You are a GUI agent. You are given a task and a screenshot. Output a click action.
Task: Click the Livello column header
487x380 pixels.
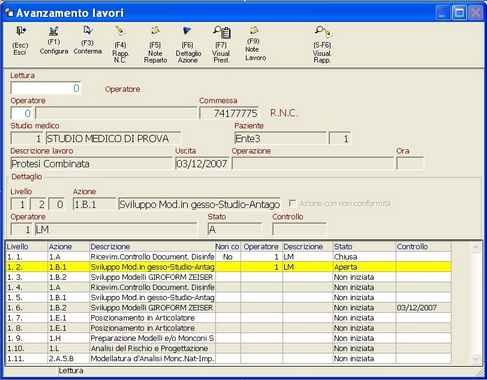(26, 247)
